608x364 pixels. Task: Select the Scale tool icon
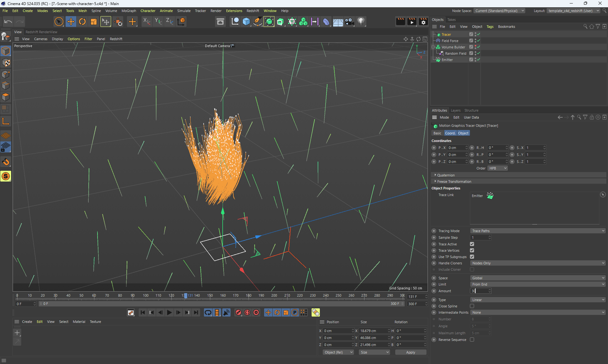(x=94, y=22)
